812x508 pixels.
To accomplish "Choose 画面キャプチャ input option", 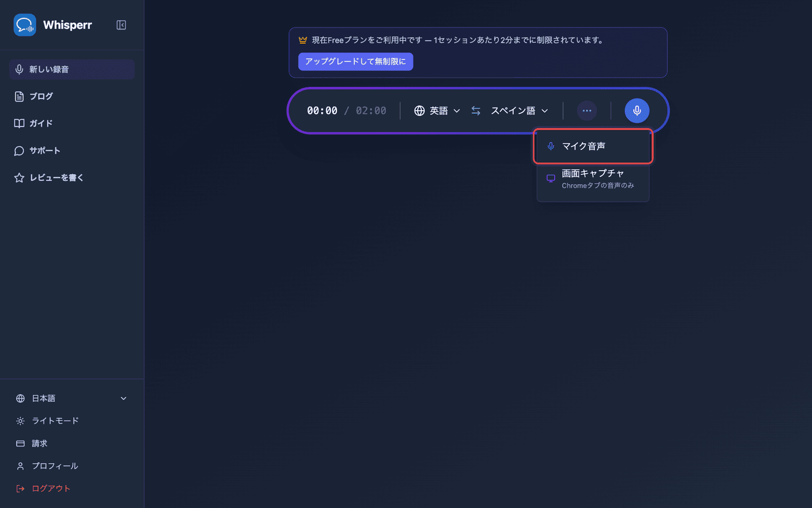I will 593,179.
